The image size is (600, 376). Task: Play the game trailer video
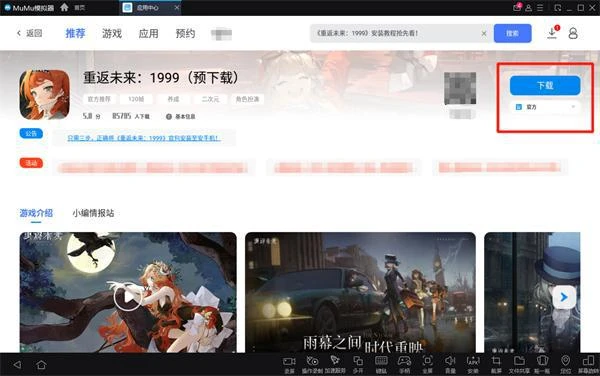point(128,296)
